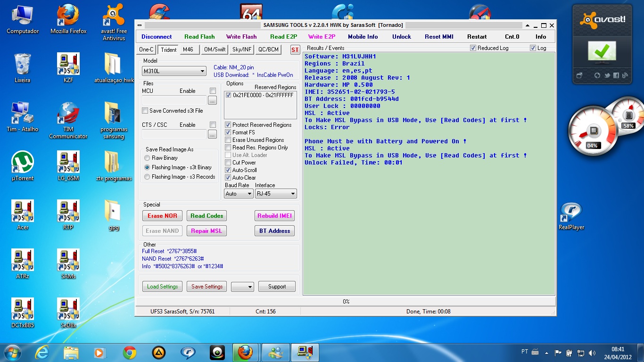Viewport: 644px width, 362px height.
Task: Open Internet Explorer from the taskbar
Action: [x=42, y=353]
